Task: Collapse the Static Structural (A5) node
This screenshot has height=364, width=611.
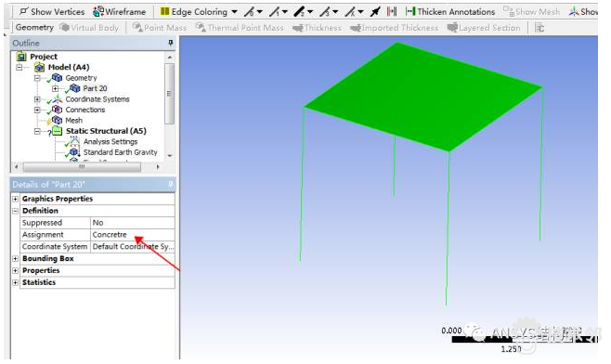Action: pos(37,131)
